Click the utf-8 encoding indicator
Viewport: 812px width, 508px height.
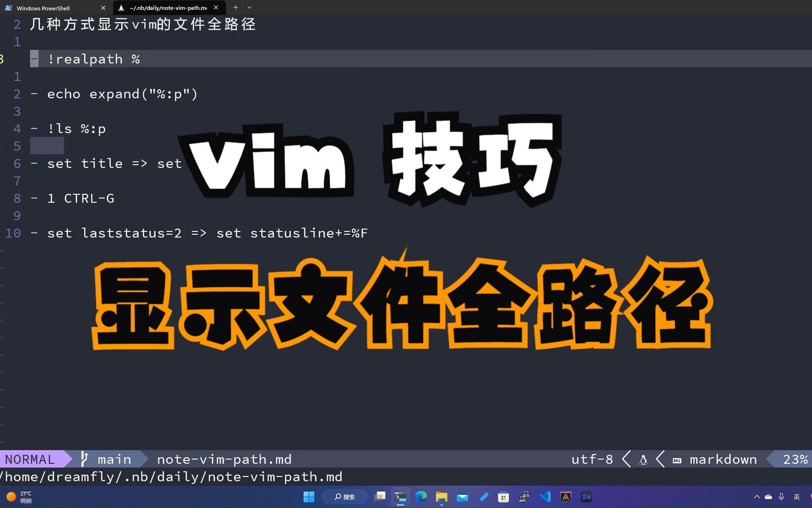pyautogui.click(x=592, y=459)
